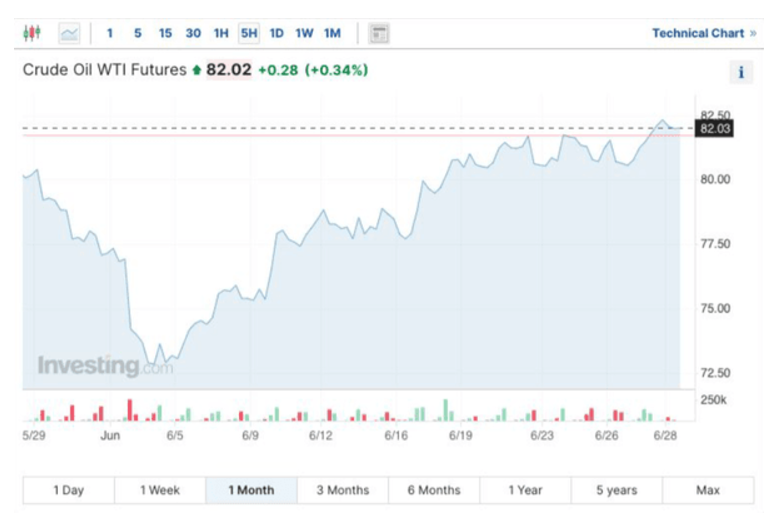Screen dimensions: 766x513
Task: Choose the 15 minute interval
Action: point(165,33)
